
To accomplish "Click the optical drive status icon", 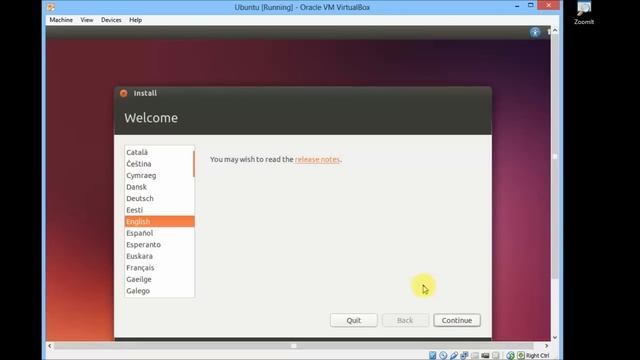I will pyautogui.click(x=443, y=356).
